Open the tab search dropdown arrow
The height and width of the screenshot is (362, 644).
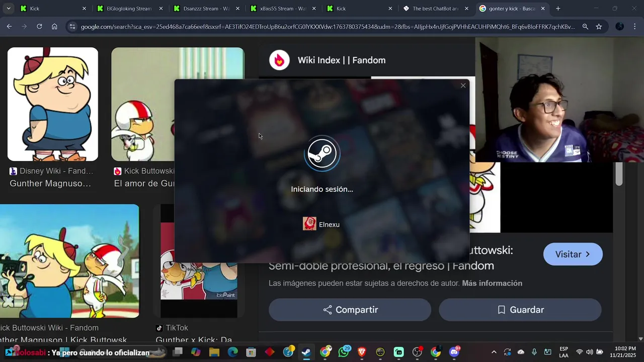click(x=8, y=9)
